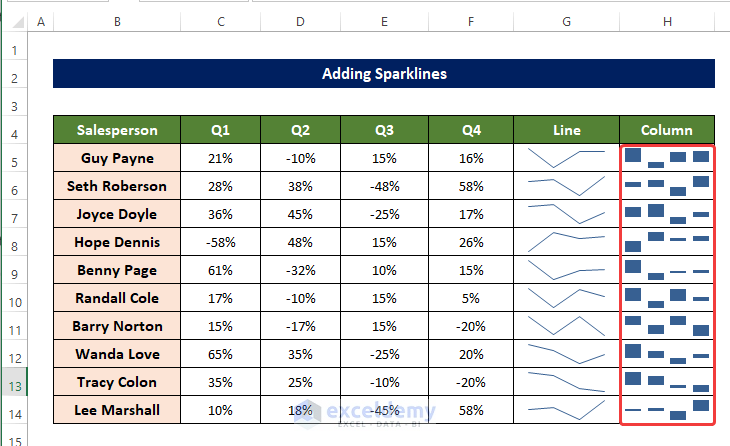Select Barry Norton's line sparkline
Image resolution: width=730 pixels, height=446 pixels.
pyautogui.click(x=566, y=326)
